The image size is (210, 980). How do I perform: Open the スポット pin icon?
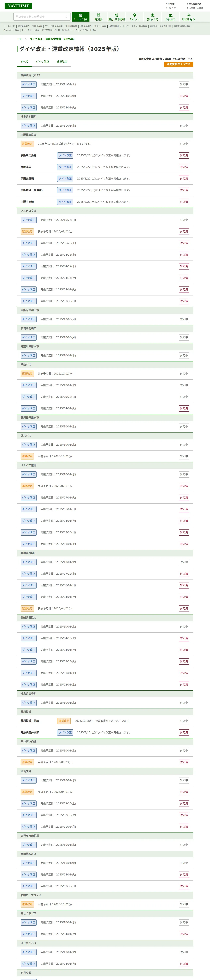pyautogui.click(x=134, y=17)
